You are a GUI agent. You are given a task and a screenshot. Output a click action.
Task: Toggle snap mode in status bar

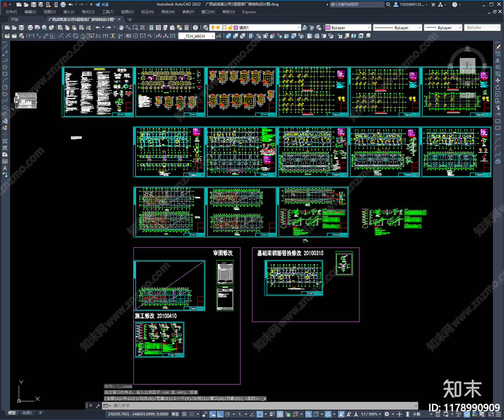pyautogui.click(x=192, y=414)
